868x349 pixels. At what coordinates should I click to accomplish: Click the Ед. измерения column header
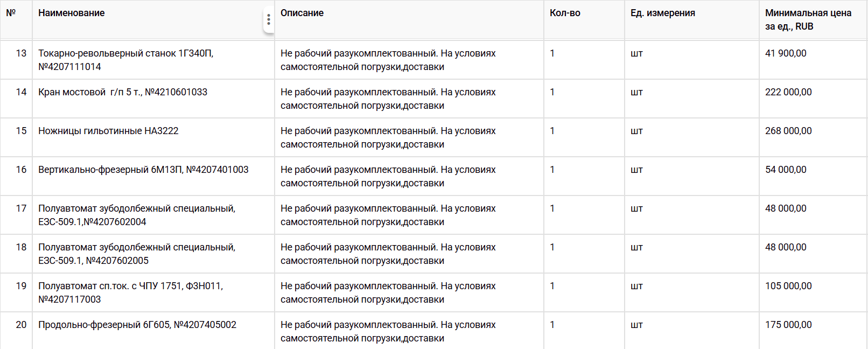coord(663,13)
